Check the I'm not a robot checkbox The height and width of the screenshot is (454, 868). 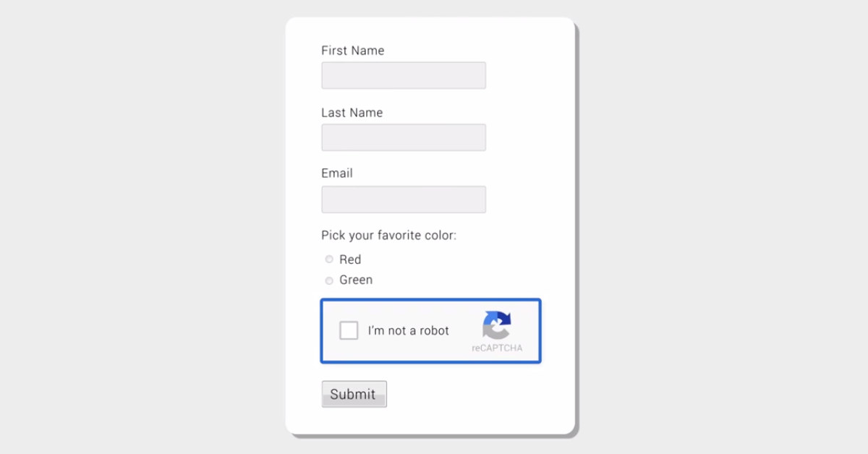pyautogui.click(x=349, y=330)
